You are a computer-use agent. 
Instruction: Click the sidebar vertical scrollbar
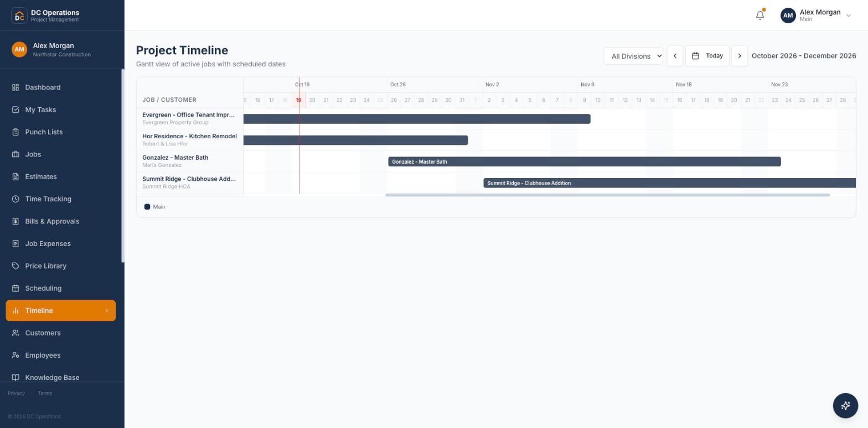123,166
